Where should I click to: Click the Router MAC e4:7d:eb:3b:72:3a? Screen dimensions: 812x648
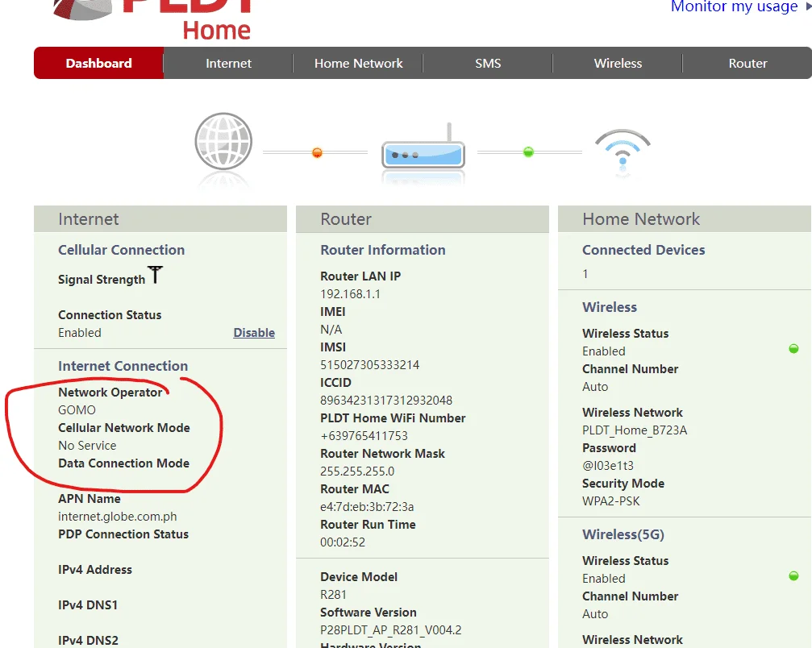(x=367, y=507)
